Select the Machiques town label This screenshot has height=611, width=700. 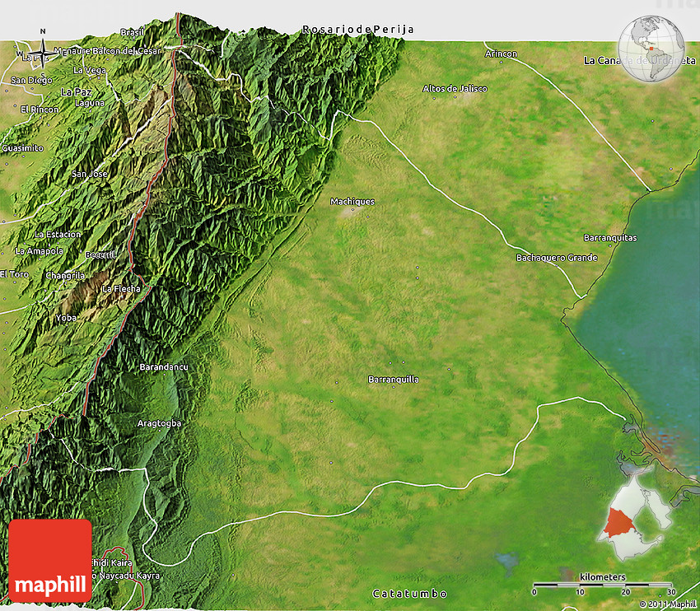352,201
